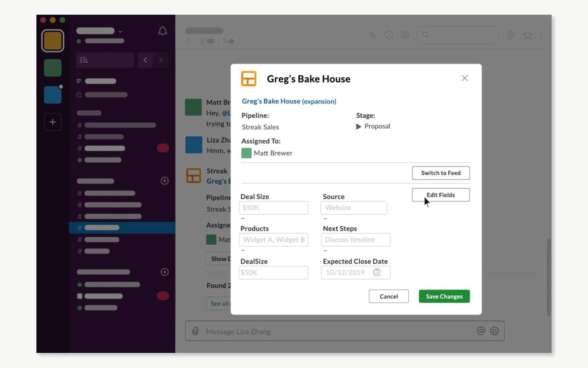Screen dimensions: 588x368
Task: Open the chat bubble item below threads
Action: click(79, 95)
